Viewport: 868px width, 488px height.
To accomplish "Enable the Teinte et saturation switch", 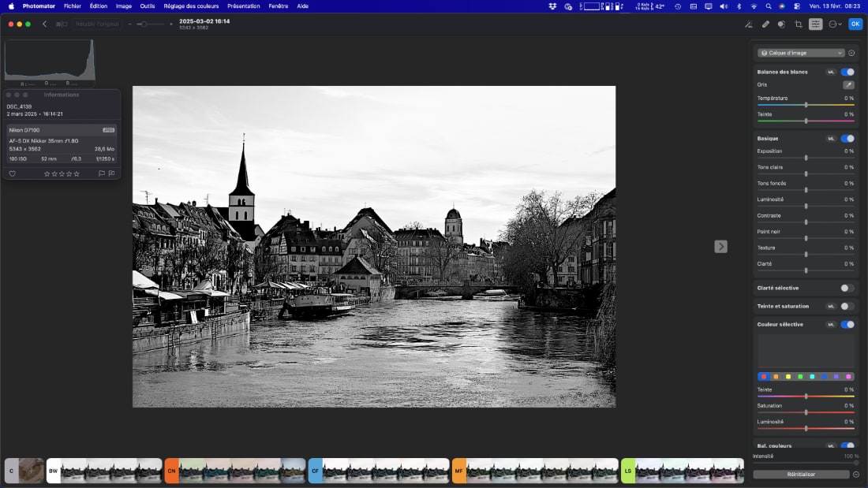I will pos(847,306).
